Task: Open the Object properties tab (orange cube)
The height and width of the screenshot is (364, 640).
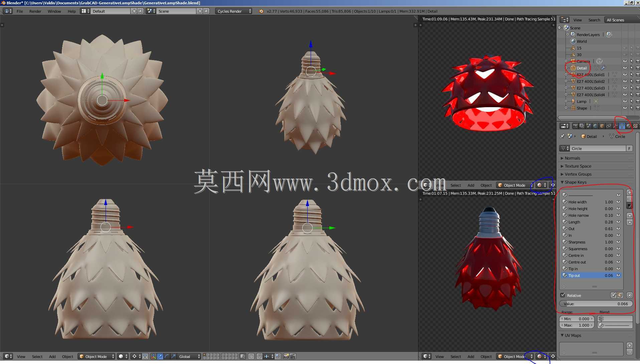Action: point(602,126)
